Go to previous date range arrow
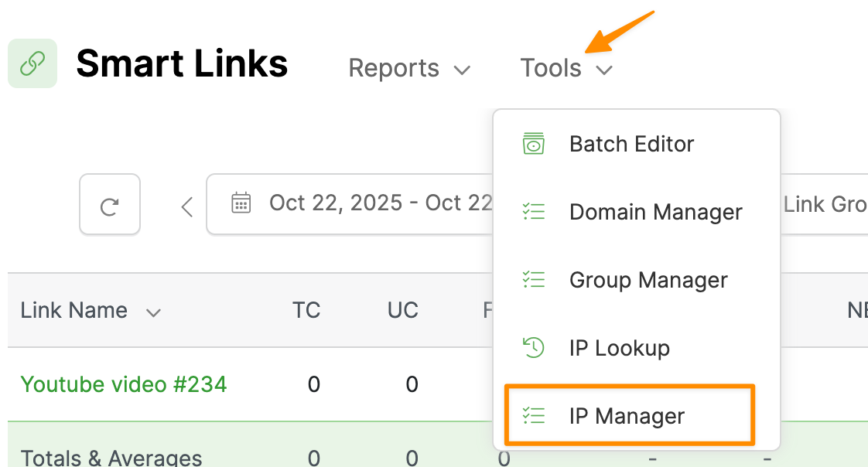The height and width of the screenshot is (467, 868). pos(186,206)
